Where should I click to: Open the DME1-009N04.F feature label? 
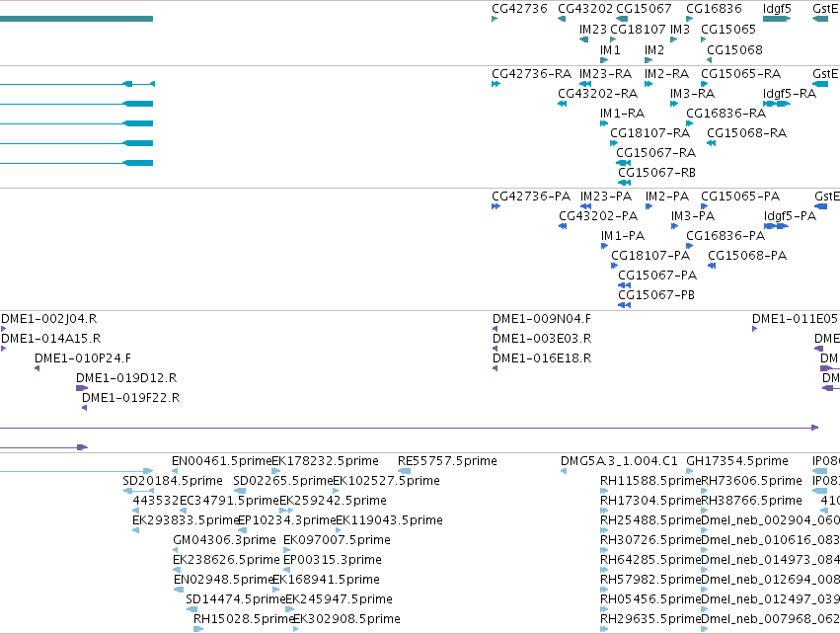[542, 319]
